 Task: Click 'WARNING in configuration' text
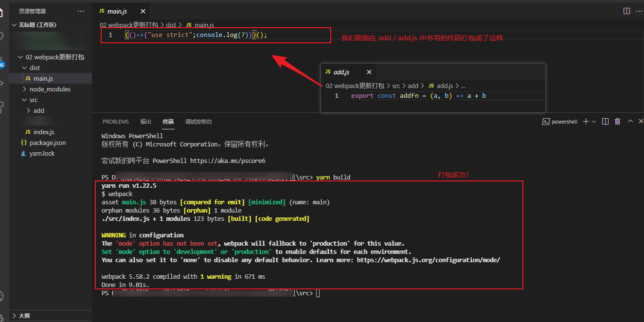click(143, 235)
